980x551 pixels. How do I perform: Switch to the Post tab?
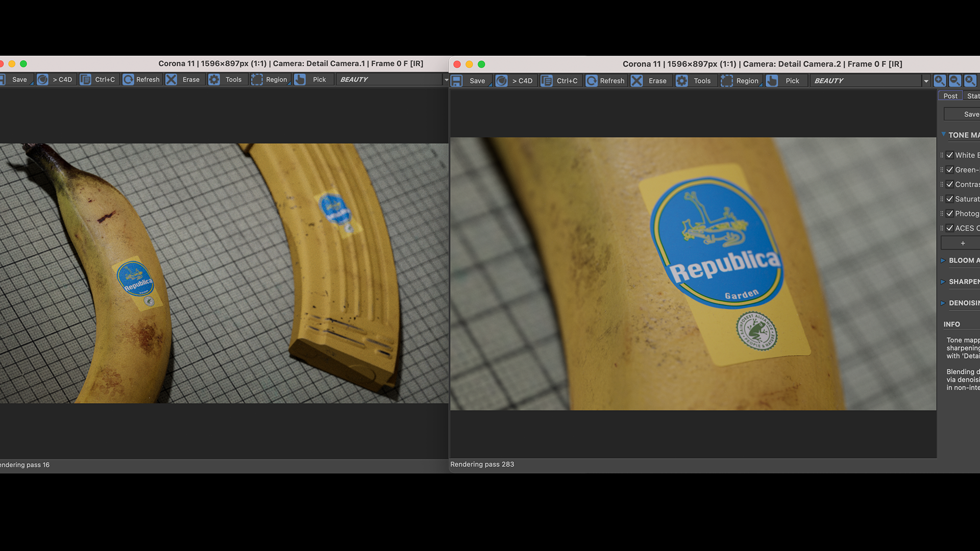pos(950,96)
